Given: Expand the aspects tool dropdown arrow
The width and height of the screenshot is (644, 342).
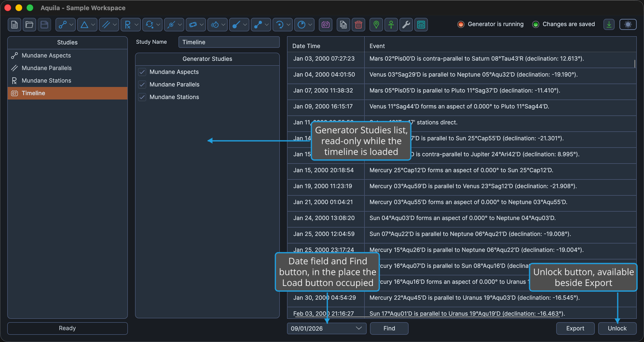Looking at the screenshot, I should pos(71,25).
